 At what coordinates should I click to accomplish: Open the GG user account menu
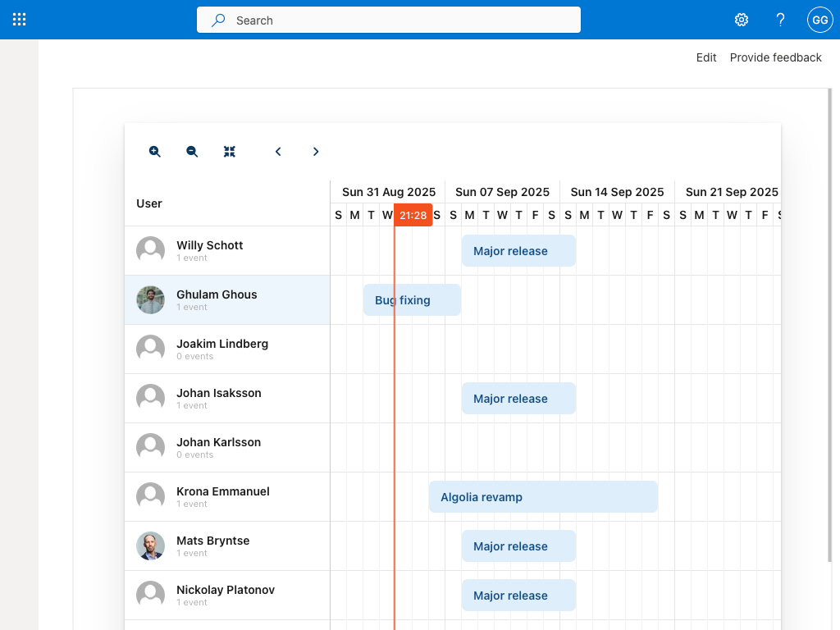click(x=819, y=19)
